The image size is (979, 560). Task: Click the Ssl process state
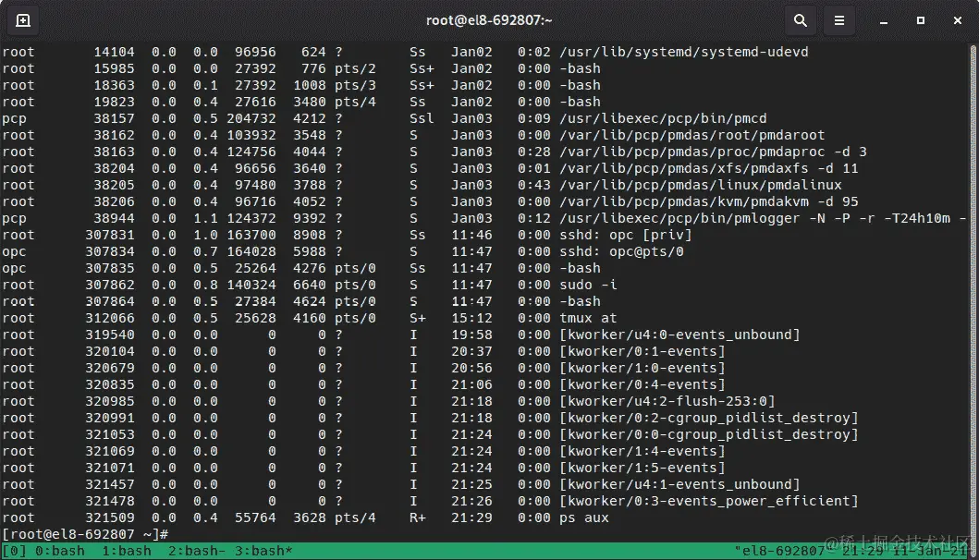[422, 118]
